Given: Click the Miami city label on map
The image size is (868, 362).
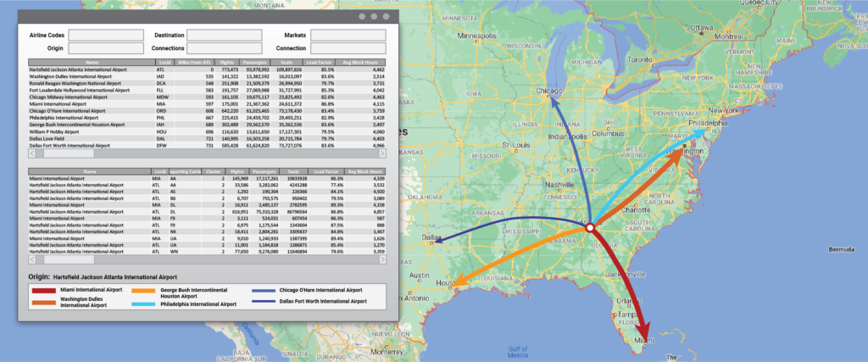Looking at the screenshot, I should point(643,340).
